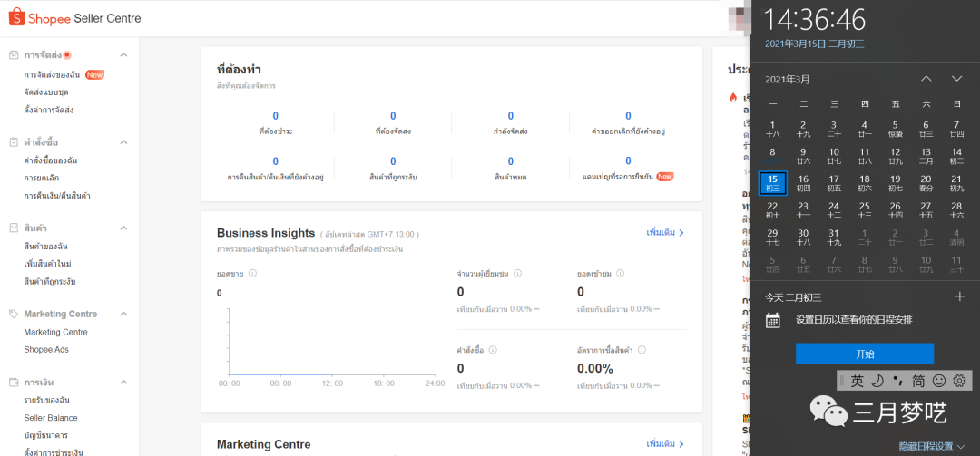Collapse the การจัดส่ง sidebar section
The width and height of the screenshot is (980, 456).
point(124,55)
